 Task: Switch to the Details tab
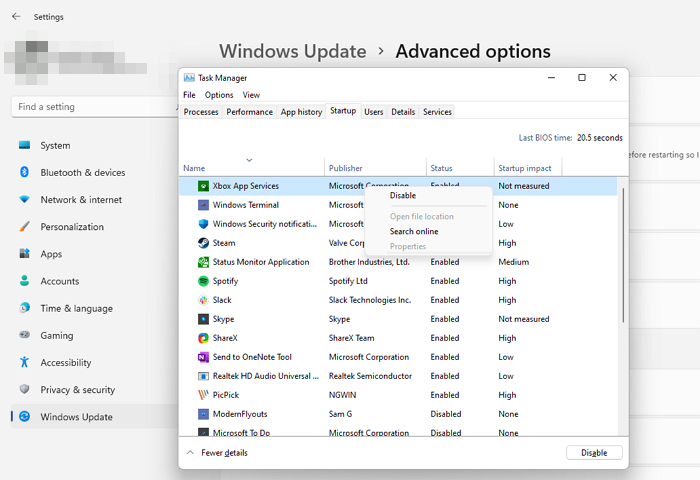(403, 112)
